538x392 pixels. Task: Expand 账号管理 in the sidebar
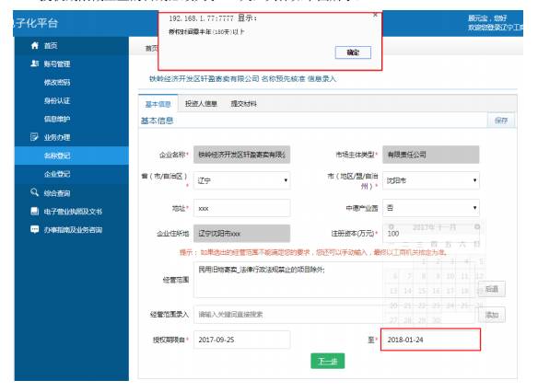(57, 64)
